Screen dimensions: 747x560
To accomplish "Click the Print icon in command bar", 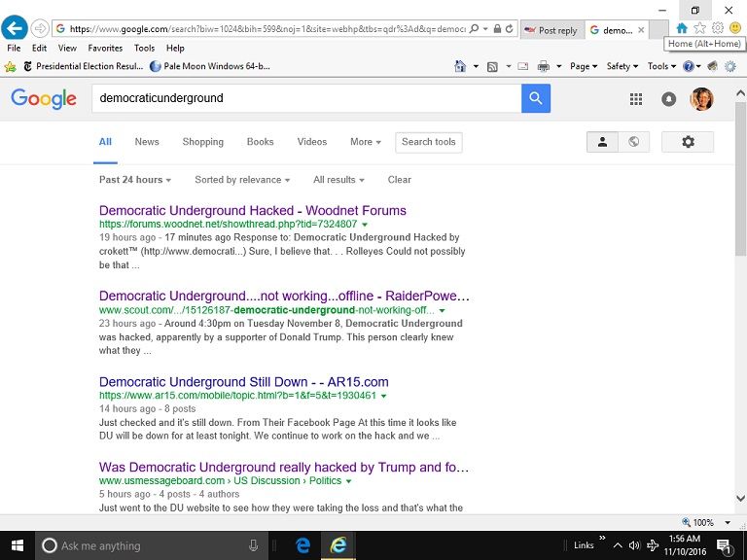I will [x=543, y=67].
